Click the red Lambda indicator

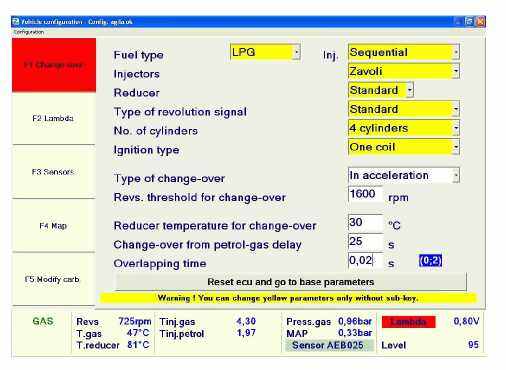408,322
